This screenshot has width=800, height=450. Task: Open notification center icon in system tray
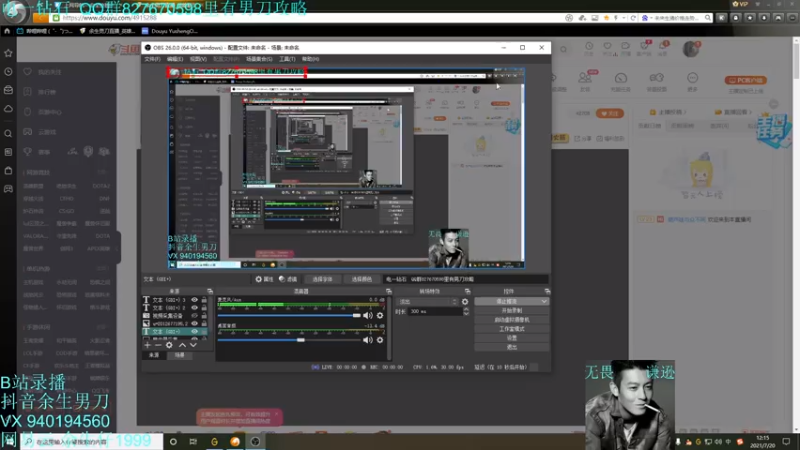(786, 442)
